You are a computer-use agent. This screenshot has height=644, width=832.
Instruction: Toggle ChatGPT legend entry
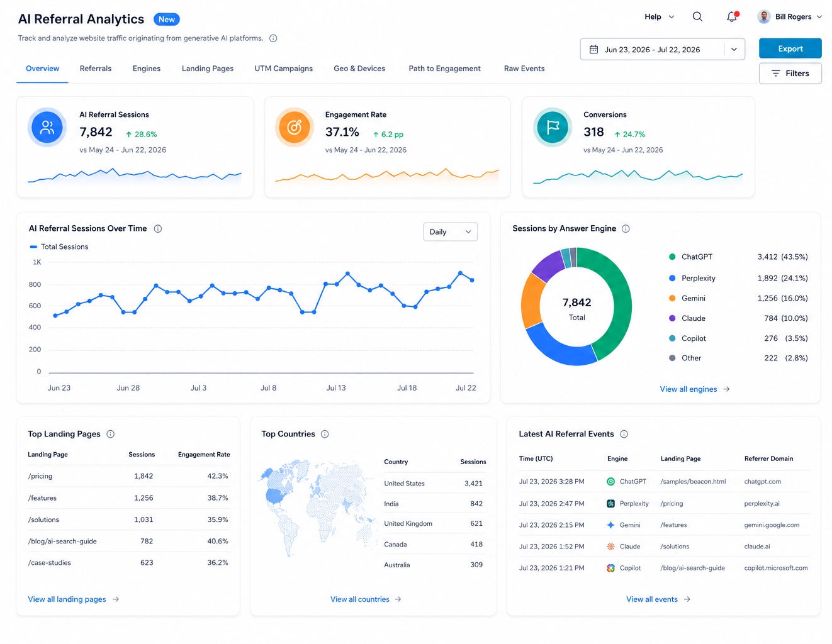pyautogui.click(x=690, y=257)
